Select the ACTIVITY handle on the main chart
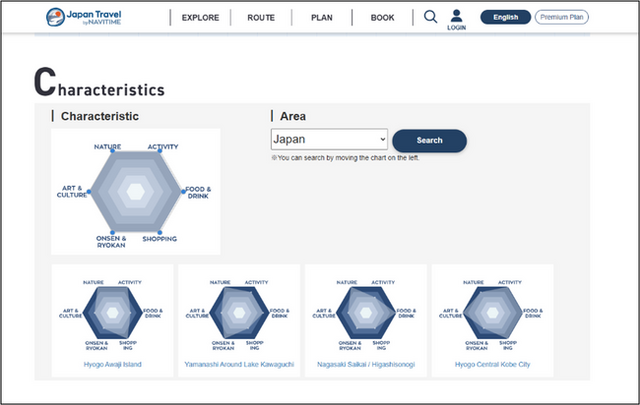This screenshot has height=405, width=640. click(160, 151)
